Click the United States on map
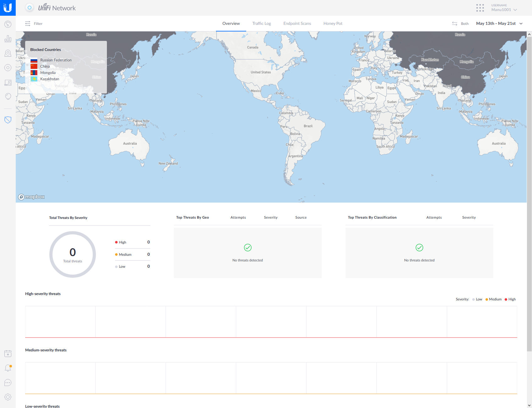Viewport: 532px width, 408px height. click(261, 72)
